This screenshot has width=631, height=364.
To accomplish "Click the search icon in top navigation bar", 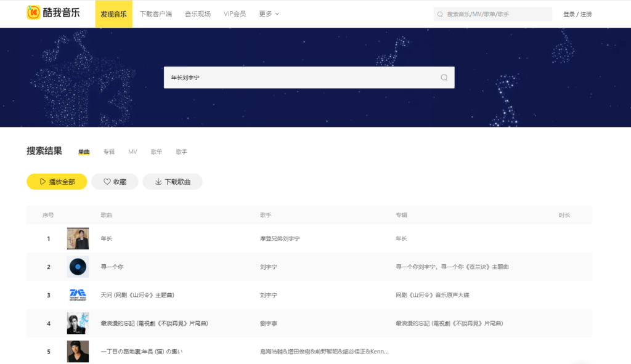I will [x=440, y=14].
